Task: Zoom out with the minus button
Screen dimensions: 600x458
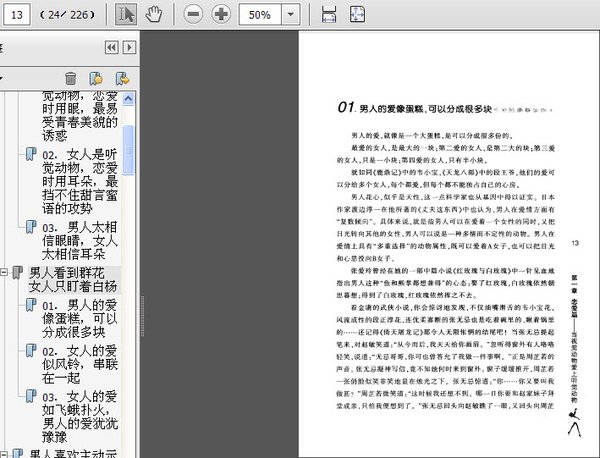Action: pyautogui.click(x=193, y=15)
